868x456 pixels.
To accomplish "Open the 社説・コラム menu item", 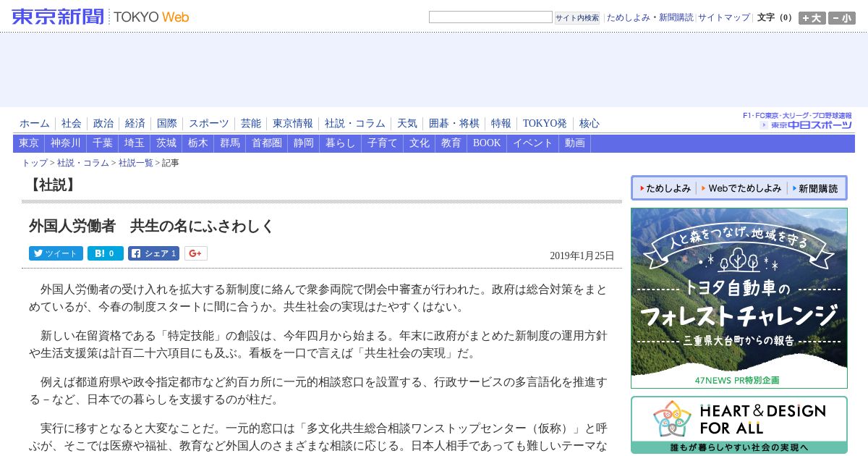I will (x=355, y=124).
